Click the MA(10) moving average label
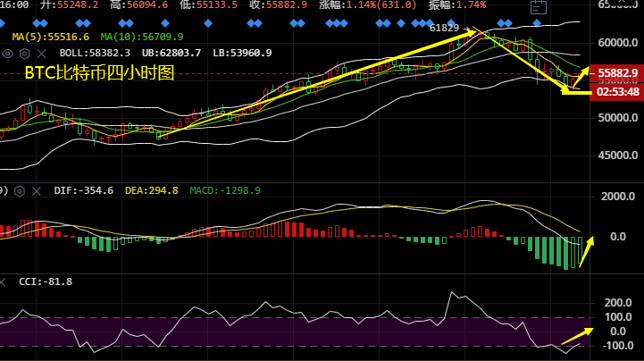Screen dimensions: 644x361 pos(141,37)
